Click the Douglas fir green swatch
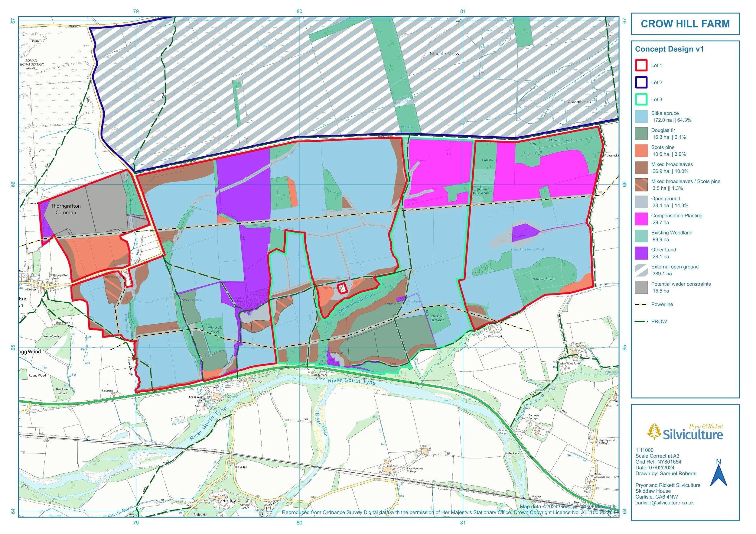The image size is (756, 534). coord(641,134)
